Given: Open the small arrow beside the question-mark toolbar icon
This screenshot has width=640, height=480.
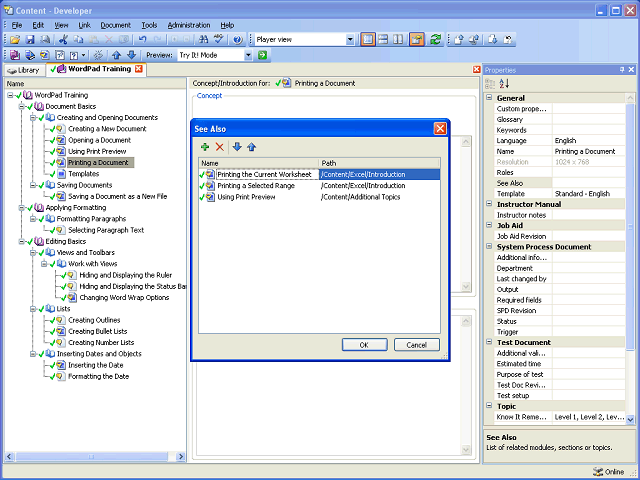Looking at the screenshot, I should [83, 55].
